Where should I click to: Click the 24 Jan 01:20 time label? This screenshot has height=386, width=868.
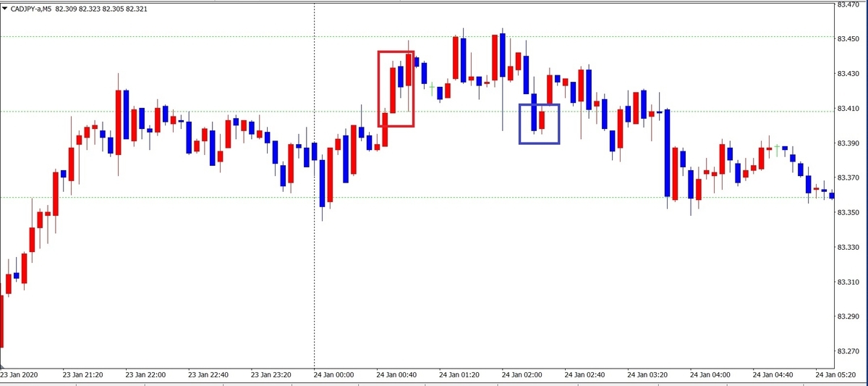point(460,376)
